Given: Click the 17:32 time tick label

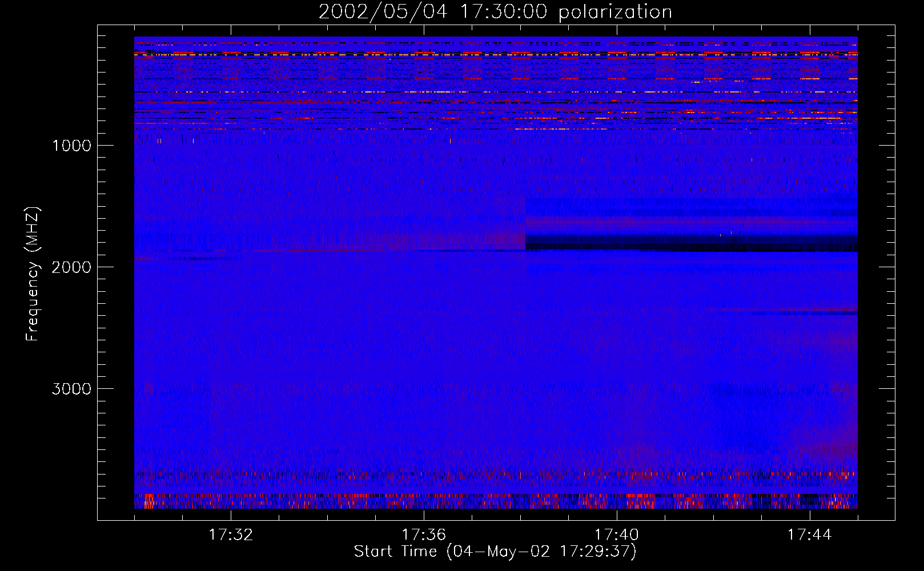Looking at the screenshot, I should pos(231,535).
